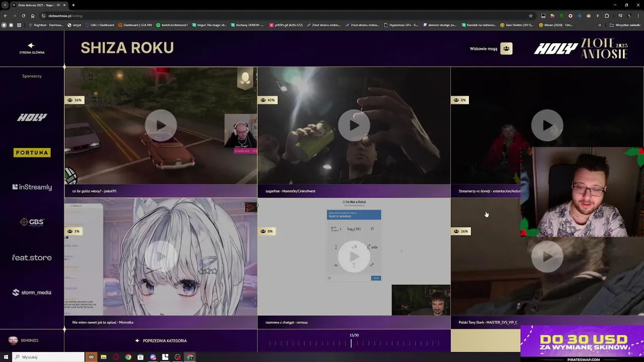Open the Wszystkie zakładki folder

tap(625, 25)
